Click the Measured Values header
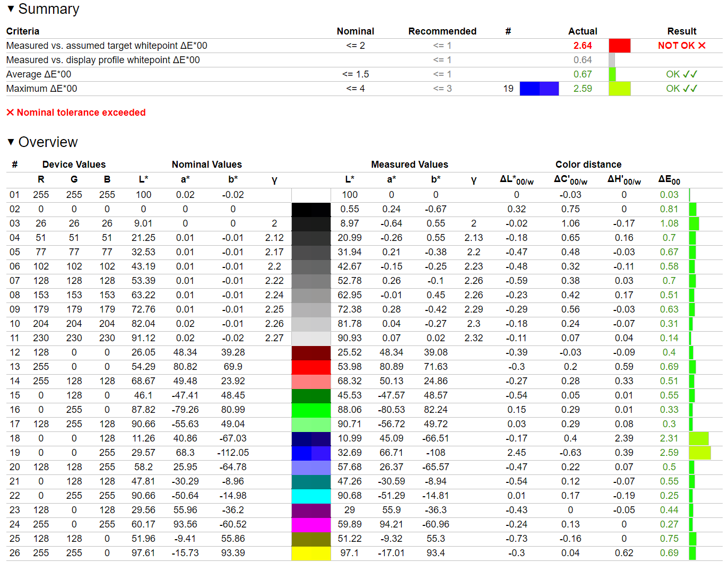 pos(410,165)
